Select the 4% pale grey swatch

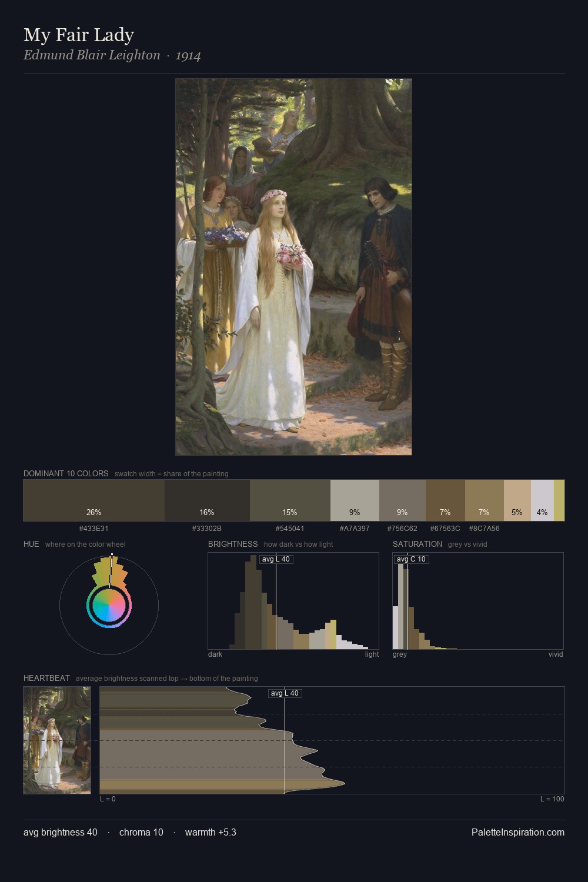coord(542,500)
